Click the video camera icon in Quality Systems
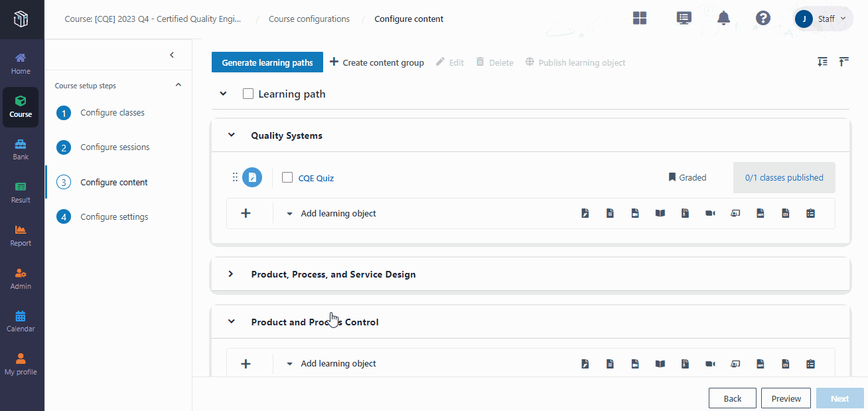This screenshot has width=868, height=411. click(x=710, y=214)
